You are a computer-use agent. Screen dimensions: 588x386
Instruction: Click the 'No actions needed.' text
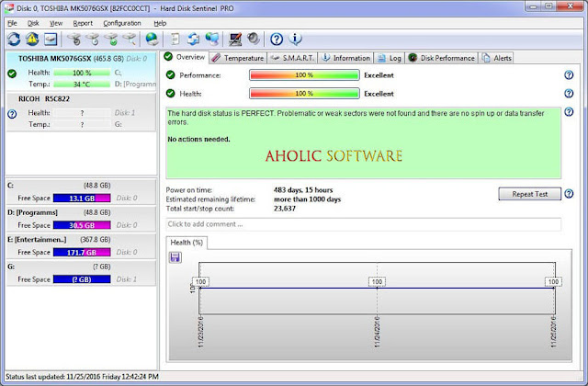(x=198, y=139)
